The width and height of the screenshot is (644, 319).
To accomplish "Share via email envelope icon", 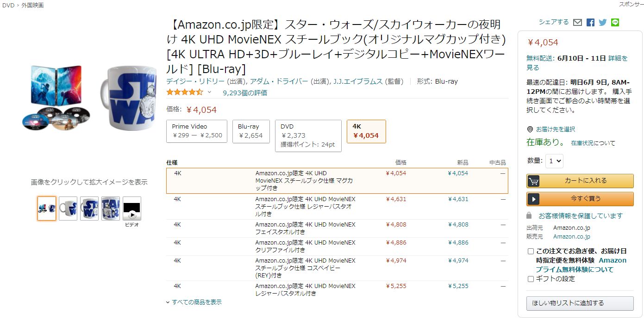I will (577, 22).
